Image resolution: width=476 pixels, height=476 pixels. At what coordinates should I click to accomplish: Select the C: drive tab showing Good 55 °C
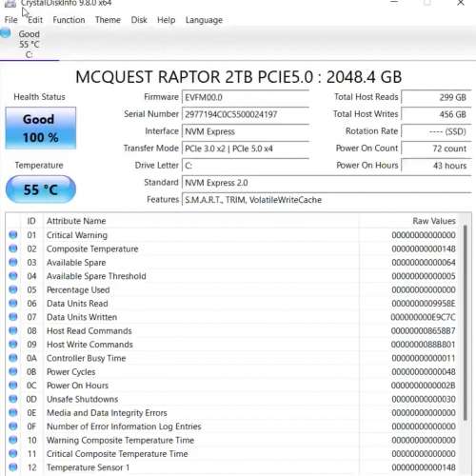30,44
